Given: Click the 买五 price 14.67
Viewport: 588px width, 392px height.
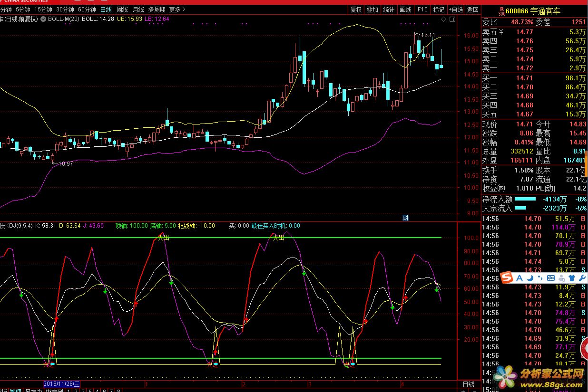Looking at the screenshot, I should (525, 114).
